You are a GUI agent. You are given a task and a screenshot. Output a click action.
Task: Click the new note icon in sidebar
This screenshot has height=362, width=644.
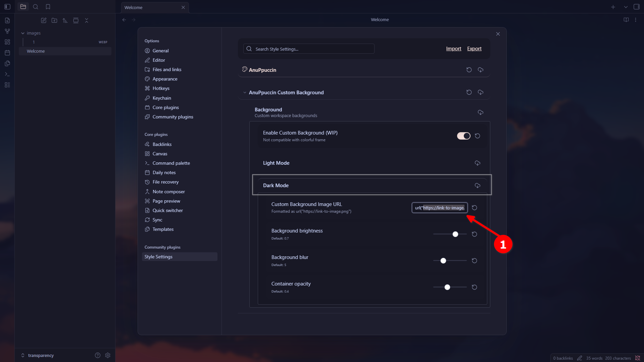coord(44,20)
